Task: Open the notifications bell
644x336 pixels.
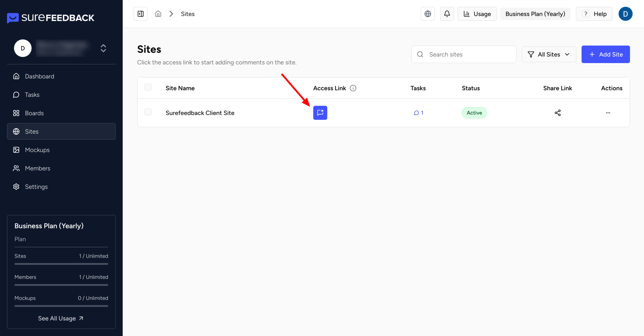Action: pos(447,14)
